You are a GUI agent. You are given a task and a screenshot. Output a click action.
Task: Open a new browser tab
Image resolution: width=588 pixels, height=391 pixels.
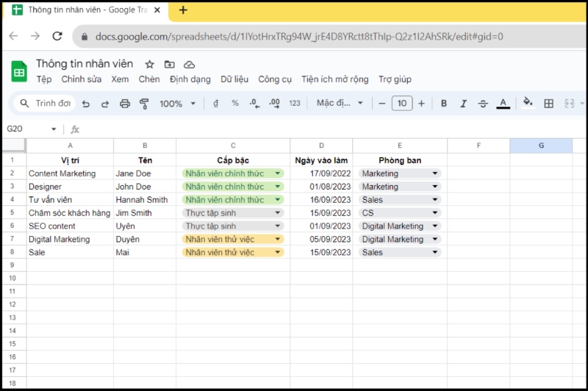pyautogui.click(x=183, y=10)
